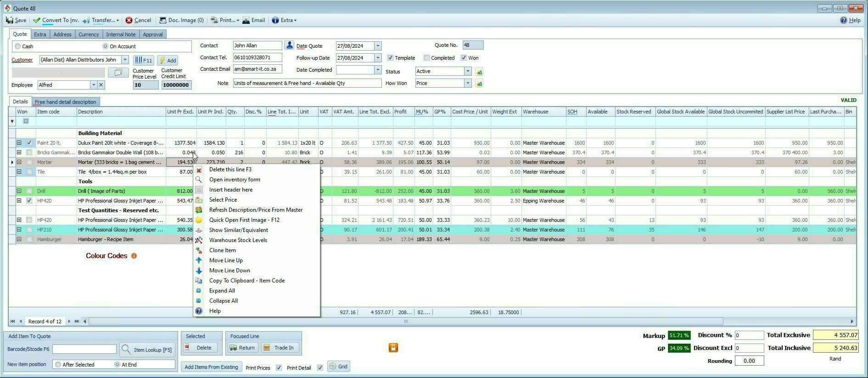Open the Transfer... toolbar menu
The height and width of the screenshot is (378, 868).
pos(101,20)
